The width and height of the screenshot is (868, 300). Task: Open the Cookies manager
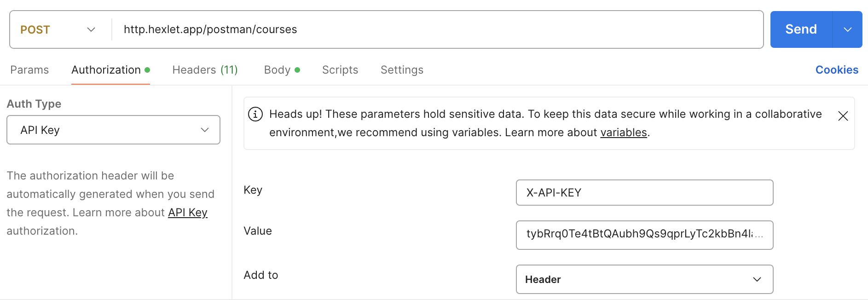837,69
